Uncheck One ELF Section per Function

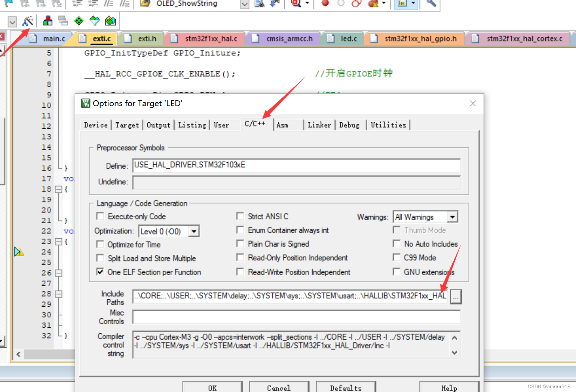[x=100, y=272]
